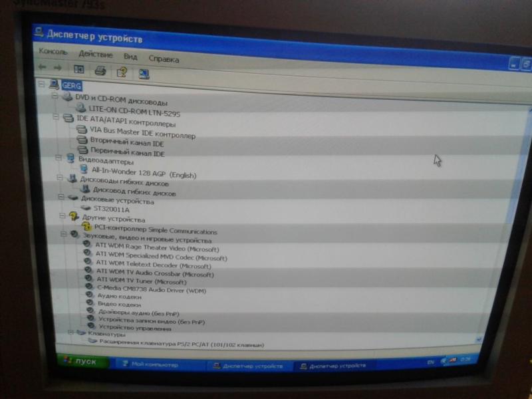Click the Forward arrow toolbar icon
The height and width of the screenshot is (399, 532).
click(x=58, y=68)
